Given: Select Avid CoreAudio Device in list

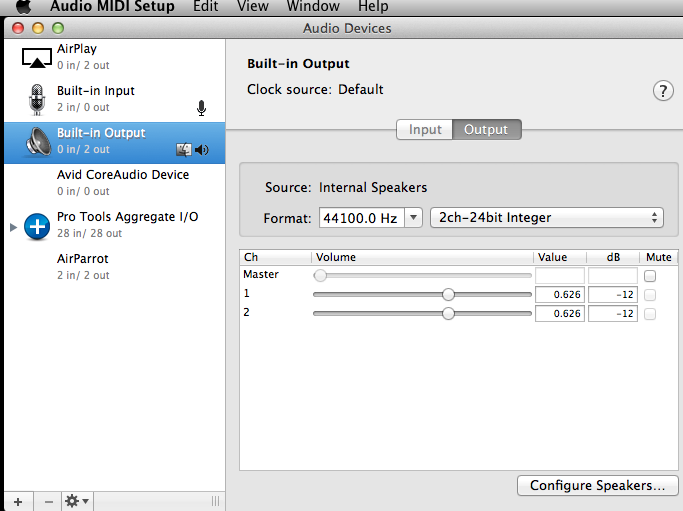Looking at the screenshot, I should pyautogui.click(x=115, y=183).
